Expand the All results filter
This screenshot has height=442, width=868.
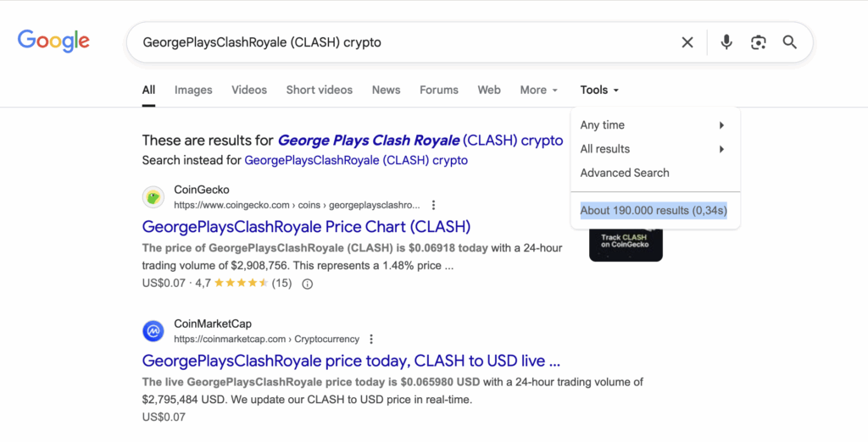pos(652,149)
